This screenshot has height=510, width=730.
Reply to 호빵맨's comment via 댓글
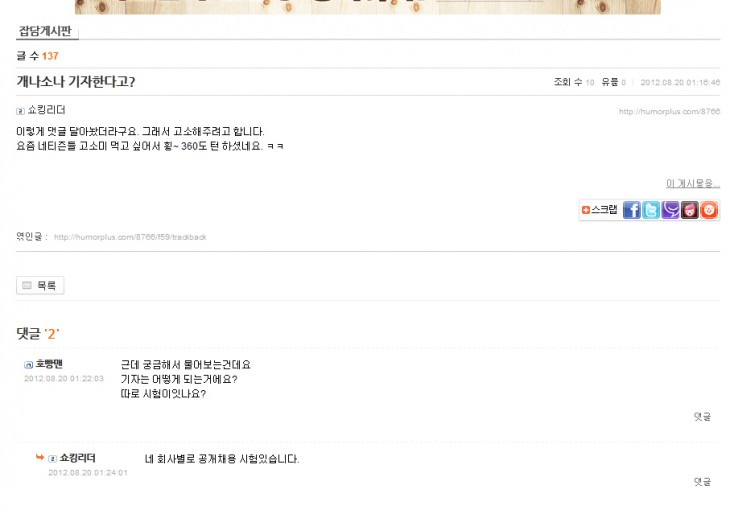(x=702, y=416)
